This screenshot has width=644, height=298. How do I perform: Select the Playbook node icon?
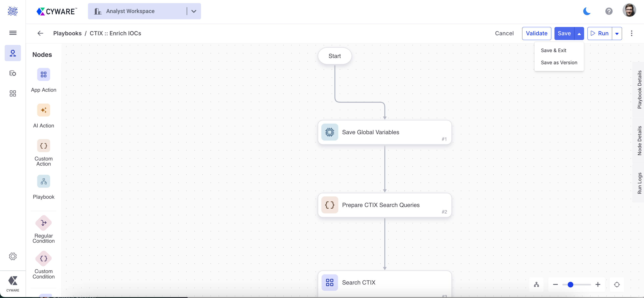pos(44,181)
